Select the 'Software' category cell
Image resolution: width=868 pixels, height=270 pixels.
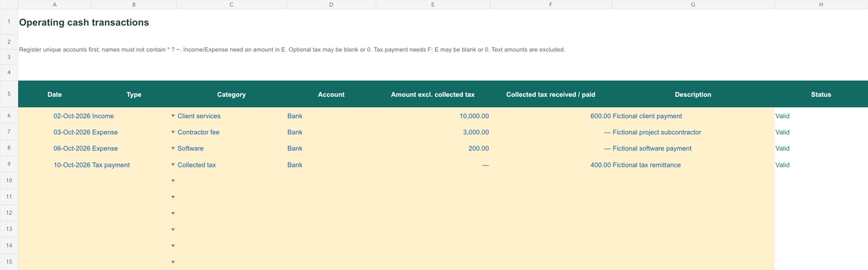click(231, 148)
